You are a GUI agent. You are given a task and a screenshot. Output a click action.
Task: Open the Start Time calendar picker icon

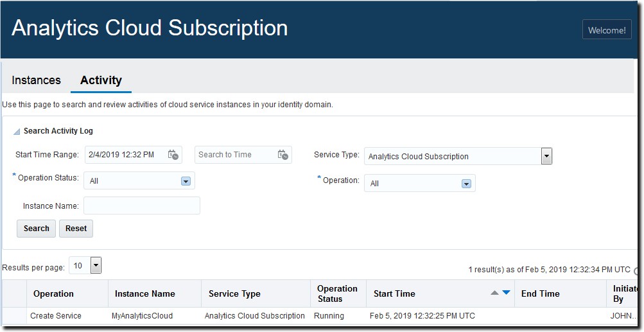(x=173, y=155)
